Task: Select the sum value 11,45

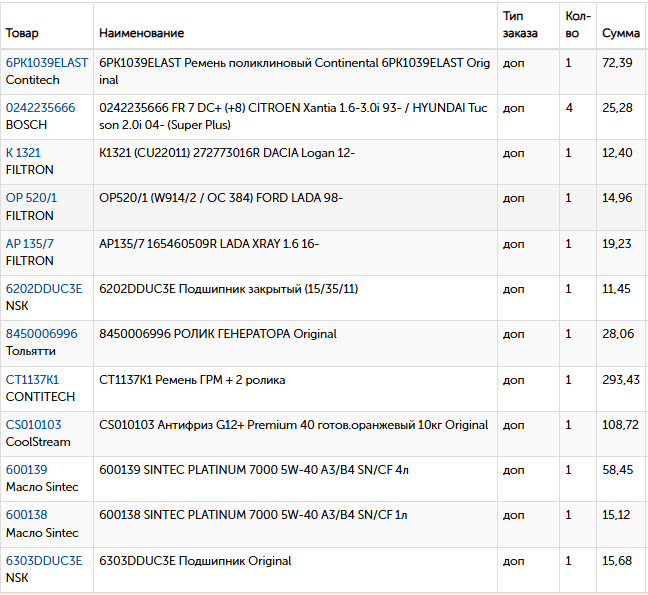Action: point(616,289)
